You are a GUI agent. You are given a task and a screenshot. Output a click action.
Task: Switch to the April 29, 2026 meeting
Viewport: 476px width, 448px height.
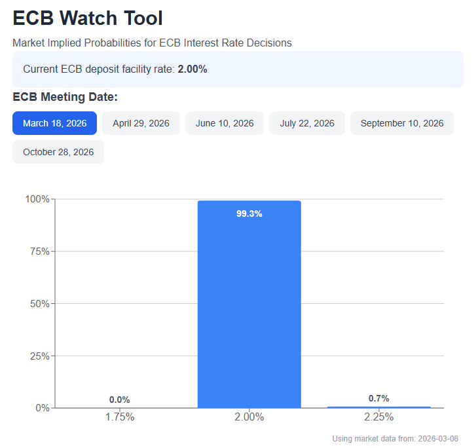click(x=141, y=123)
